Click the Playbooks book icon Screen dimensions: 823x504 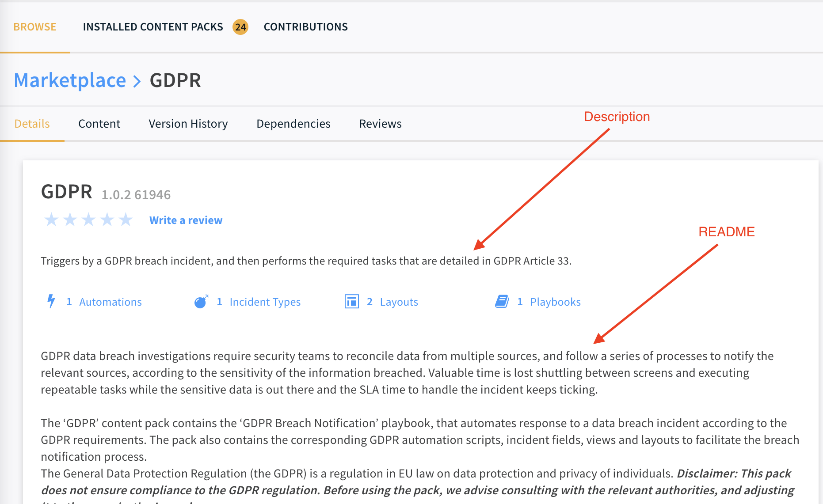502,302
